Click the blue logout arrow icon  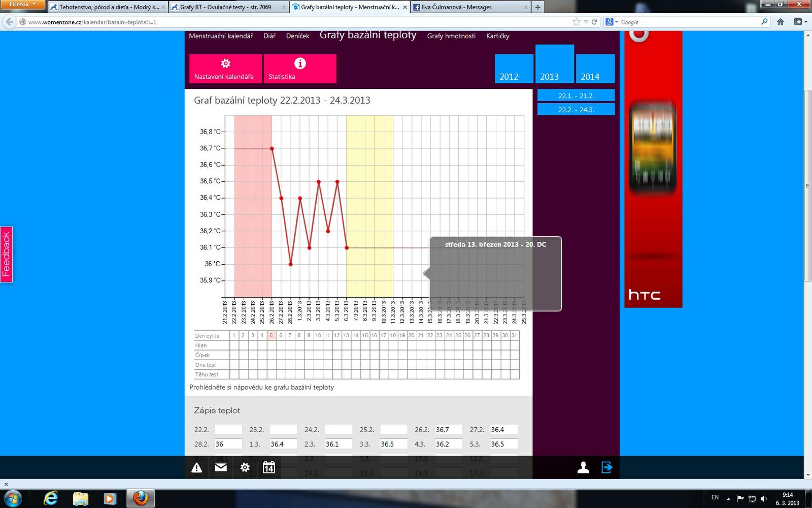coord(607,467)
